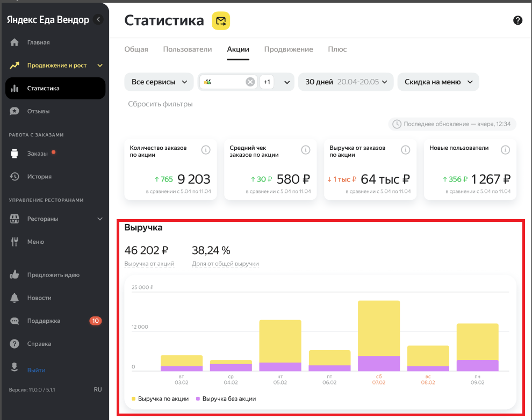Click the help question mark icon
The height and width of the screenshot is (420, 532).
tap(517, 20)
